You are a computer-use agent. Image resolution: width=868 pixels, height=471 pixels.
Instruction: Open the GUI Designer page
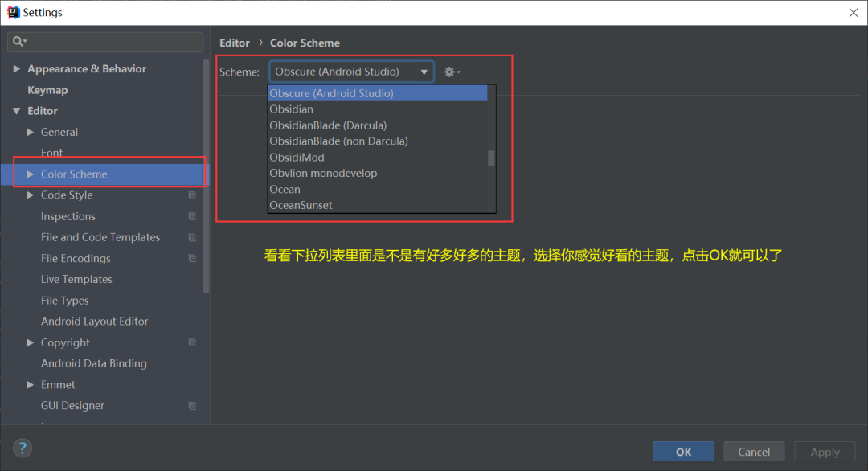tap(72, 406)
